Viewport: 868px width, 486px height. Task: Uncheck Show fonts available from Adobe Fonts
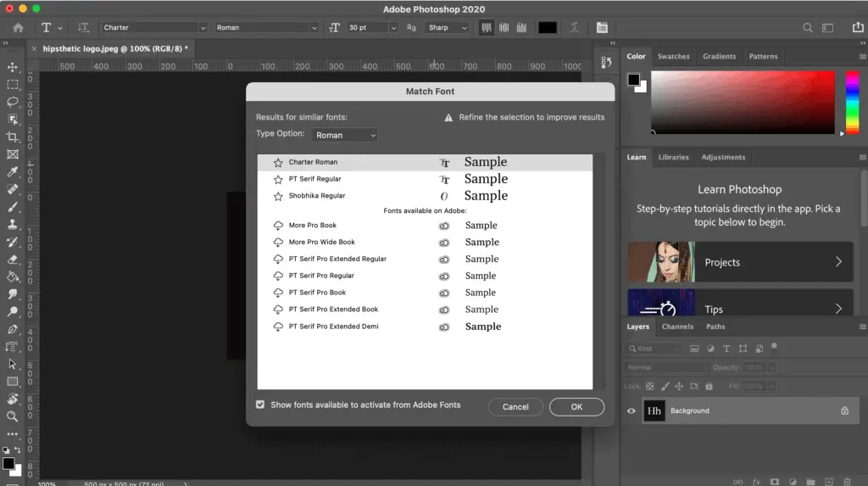coord(260,405)
